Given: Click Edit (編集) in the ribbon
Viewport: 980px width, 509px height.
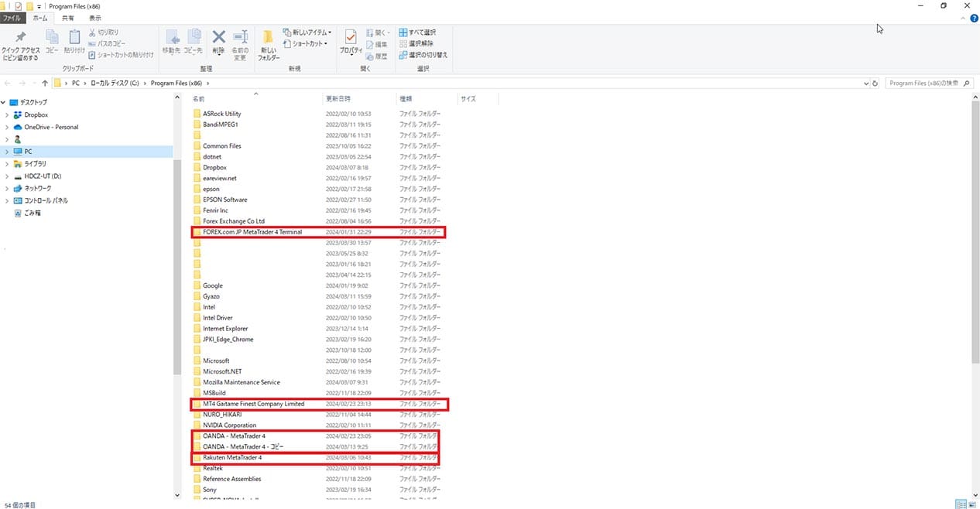Looking at the screenshot, I should tap(376, 44).
